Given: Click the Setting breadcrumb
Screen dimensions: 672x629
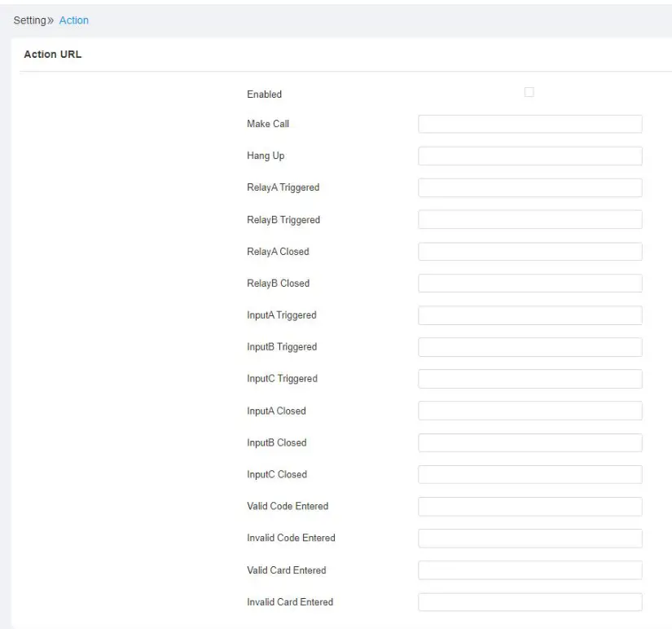Looking at the screenshot, I should 31,20.
